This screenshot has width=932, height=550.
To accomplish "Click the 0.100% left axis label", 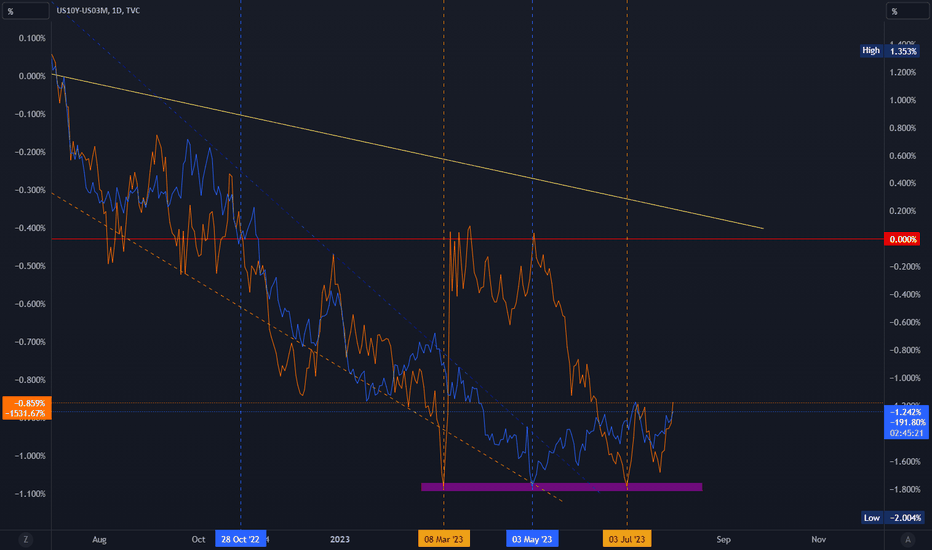I will [32, 38].
